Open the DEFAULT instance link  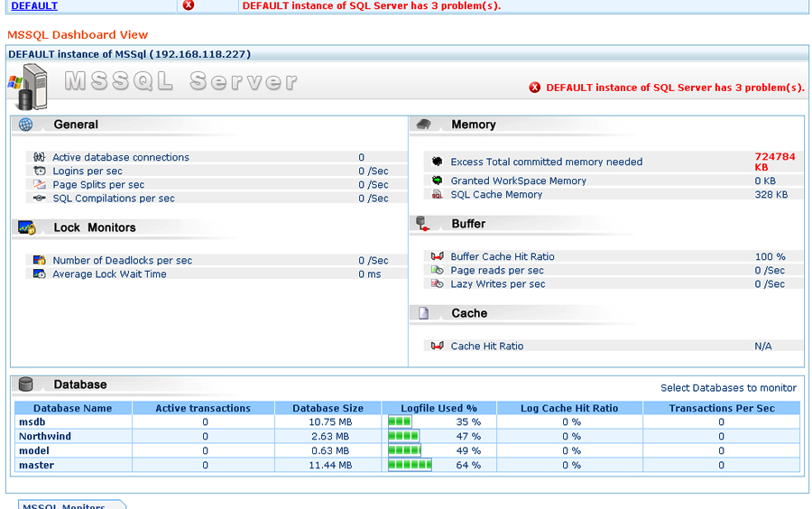coord(34,5)
